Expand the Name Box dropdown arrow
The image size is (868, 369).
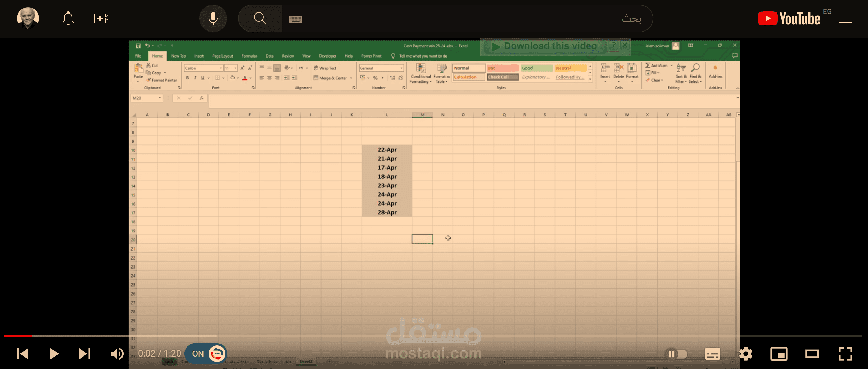[x=160, y=98]
